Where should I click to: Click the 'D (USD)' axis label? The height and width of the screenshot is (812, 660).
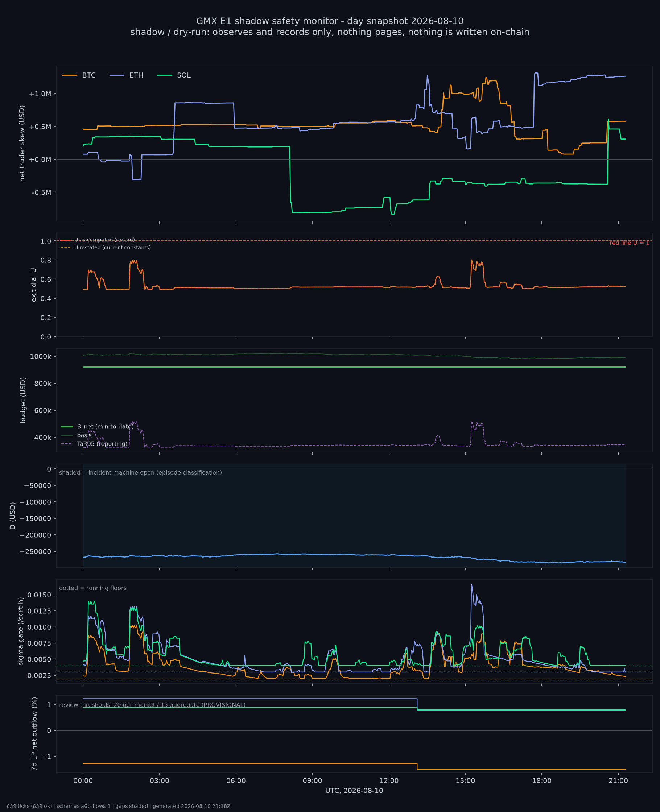pyautogui.click(x=13, y=515)
